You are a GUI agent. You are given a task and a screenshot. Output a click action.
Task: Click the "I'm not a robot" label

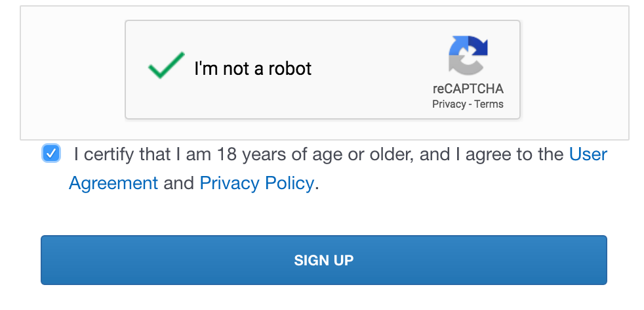[x=252, y=68]
